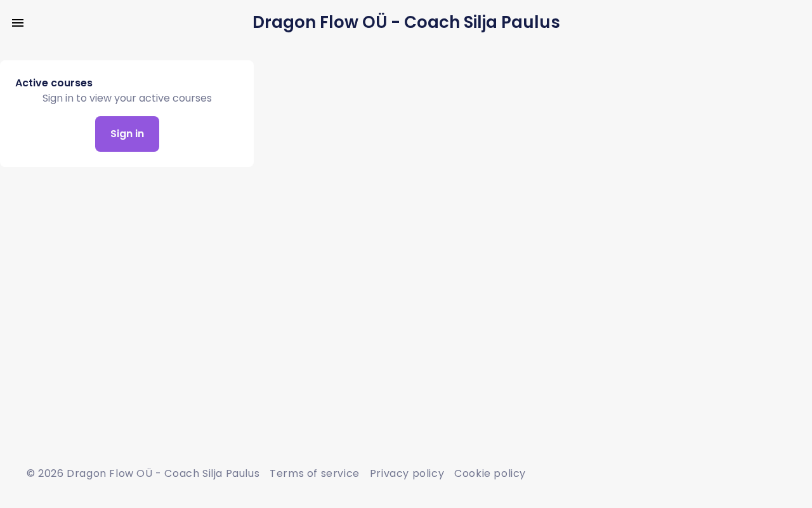Click the purple Sign in button
This screenshot has width=812, height=508.
click(x=127, y=134)
